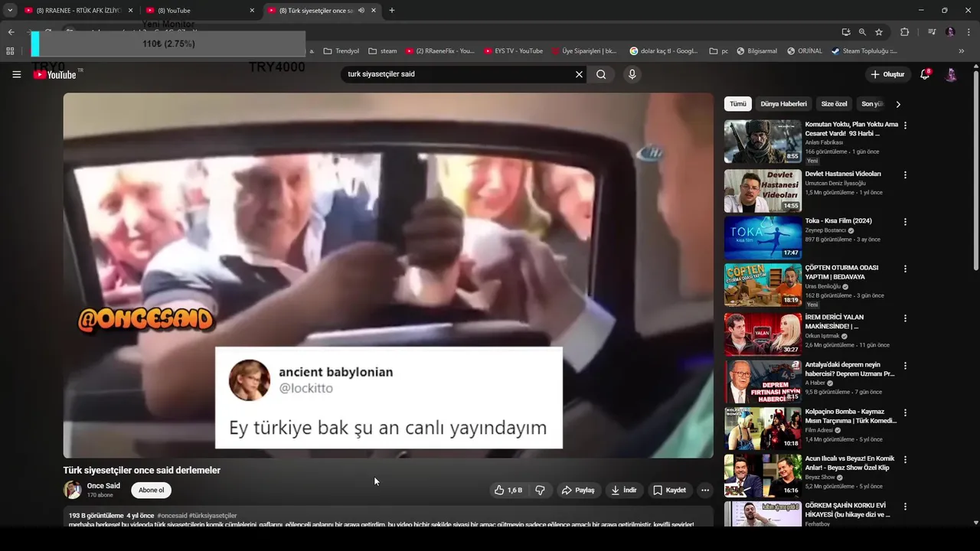The image size is (980, 551).
Task: Open Chrome profile avatar
Action: click(950, 32)
